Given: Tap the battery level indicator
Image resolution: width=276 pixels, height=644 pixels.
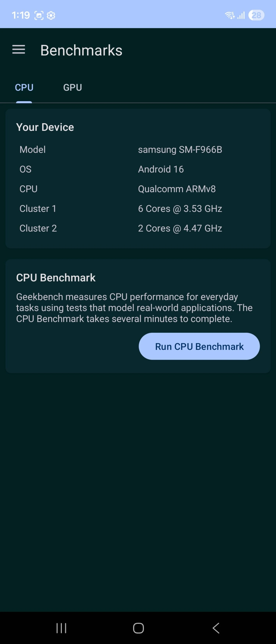Looking at the screenshot, I should [x=256, y=15].
